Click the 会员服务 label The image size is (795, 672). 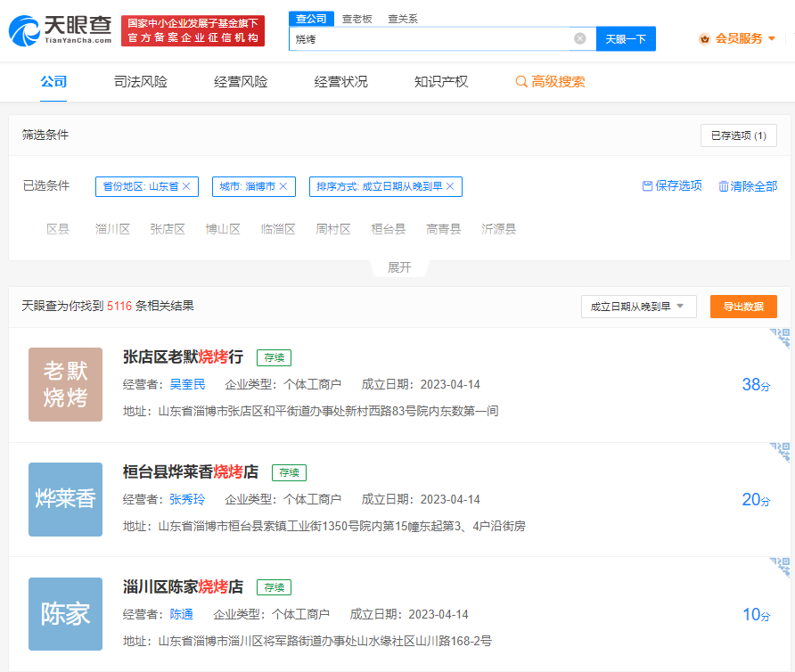point(739,38)
